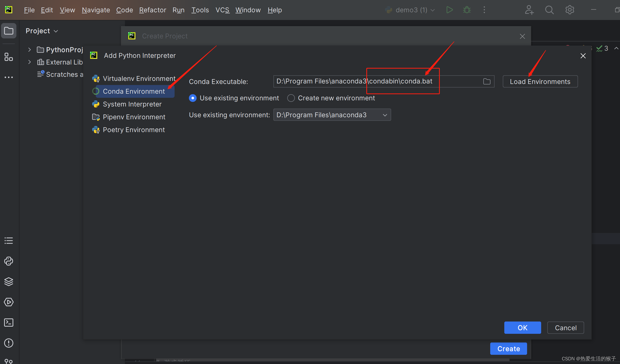Open the File menu
The height and width of the screenshot is (364, 620).
(29, 10)
